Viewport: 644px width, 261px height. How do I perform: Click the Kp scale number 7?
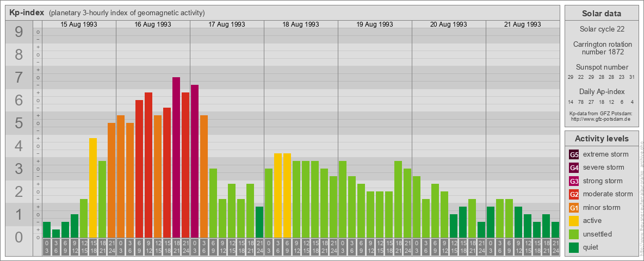19,78
